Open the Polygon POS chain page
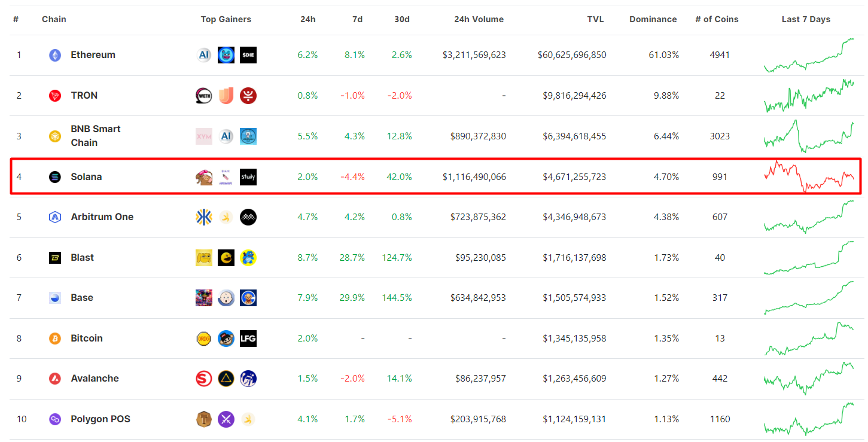The image size is (868, 442). pos(100,419)
